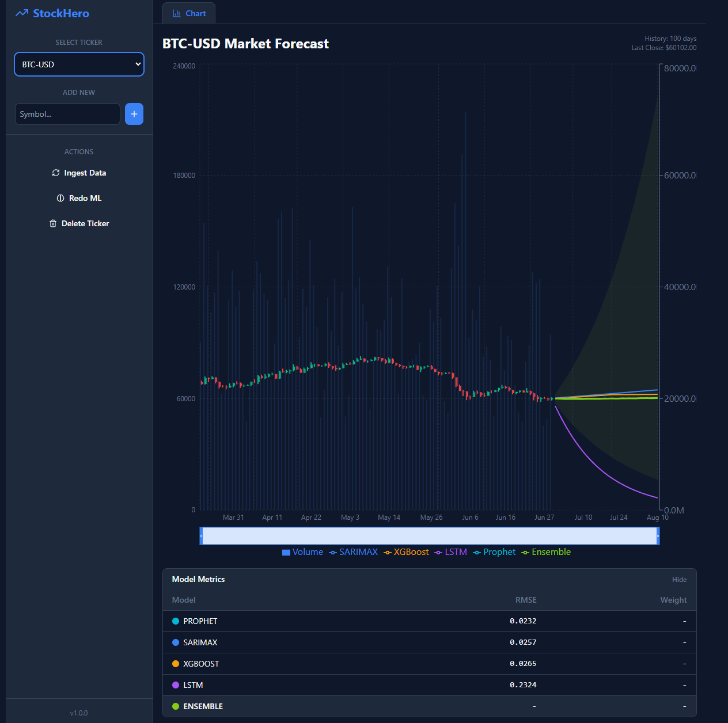Focus the Symbol input field

tap(67, 114)
